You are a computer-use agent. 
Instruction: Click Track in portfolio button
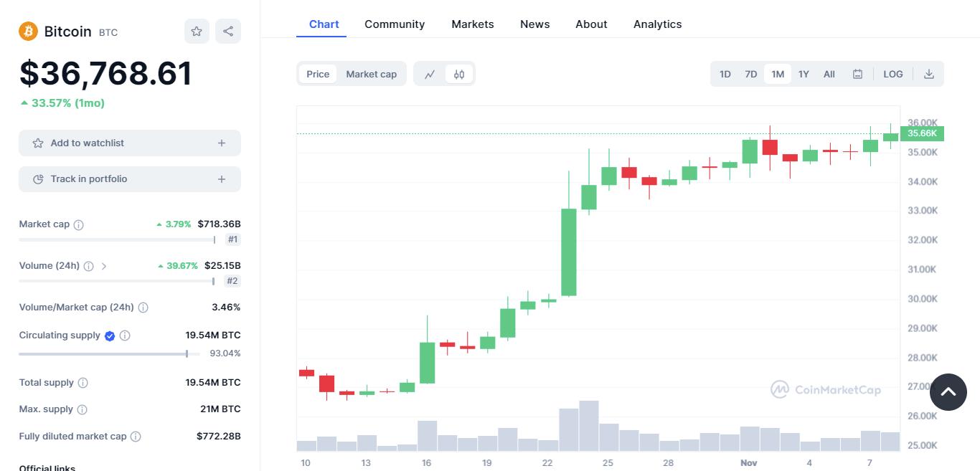pyautogui.click(x=130, y=179)
